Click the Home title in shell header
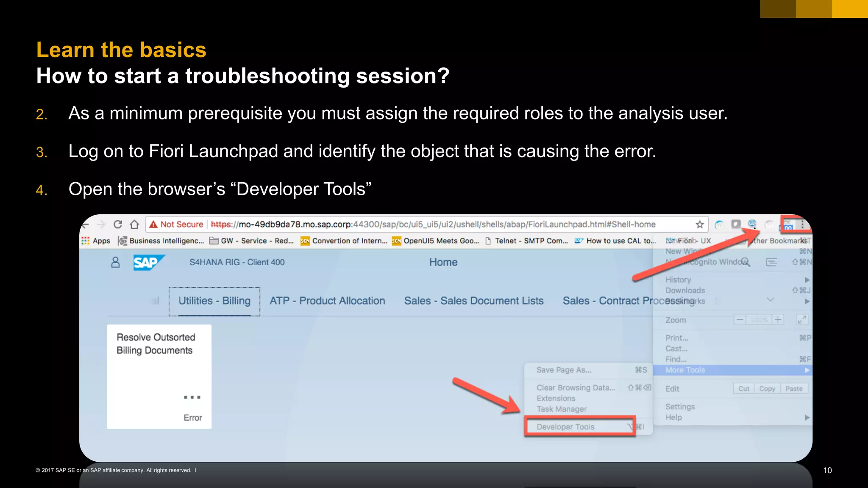The image size is (868, 488). [443, 262]
